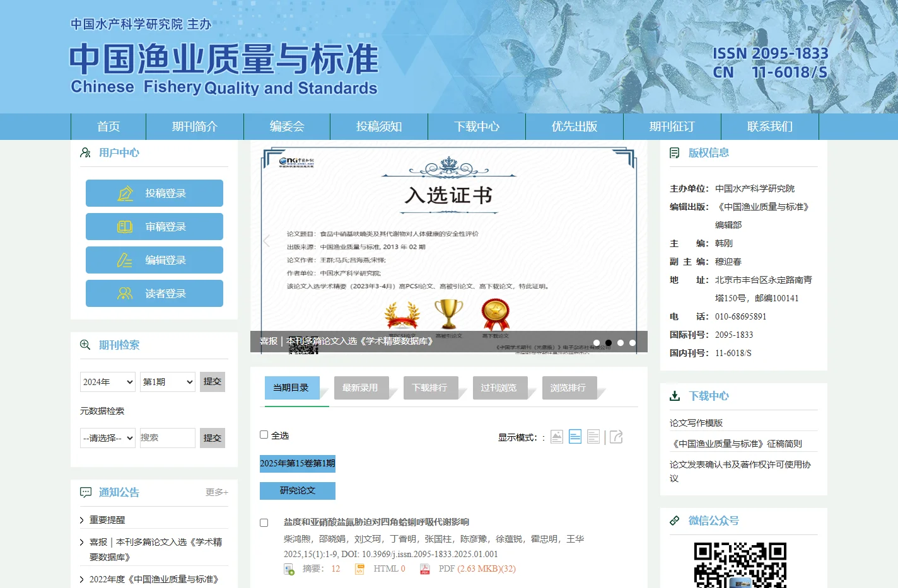Open notice 喜报｜本刊多篇论文入选
The height and width of the screenshot is (588, 898).
click(156, 550)
